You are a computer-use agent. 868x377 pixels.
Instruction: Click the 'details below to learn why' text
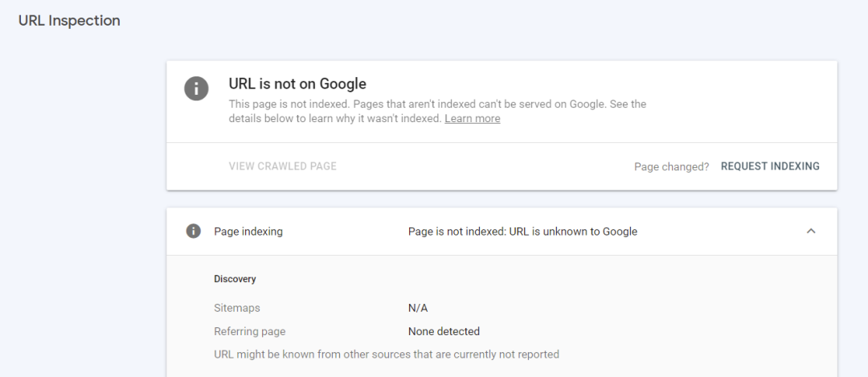[x=334, y=119]
